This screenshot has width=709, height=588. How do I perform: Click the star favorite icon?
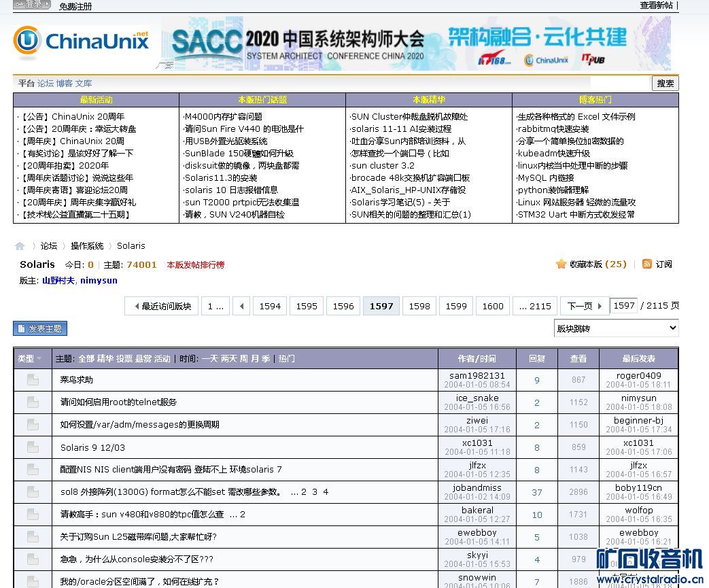pyautogui.click(x=561, y=264)
